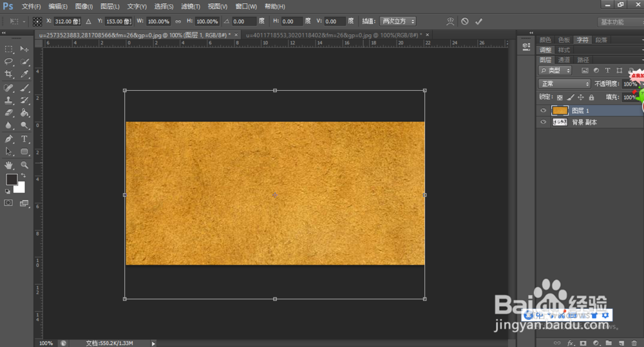Click the lock-all padlock in the layers panel

[x=591, y=97]
